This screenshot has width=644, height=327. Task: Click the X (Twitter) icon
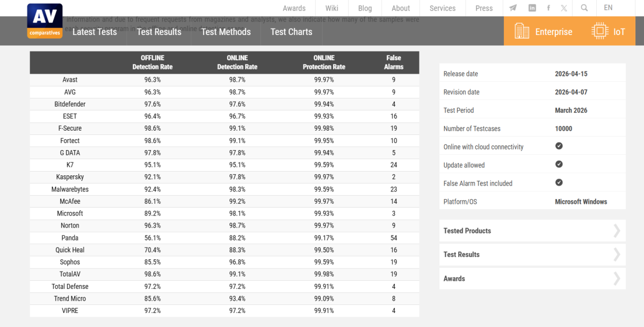[x=563, y=8]
